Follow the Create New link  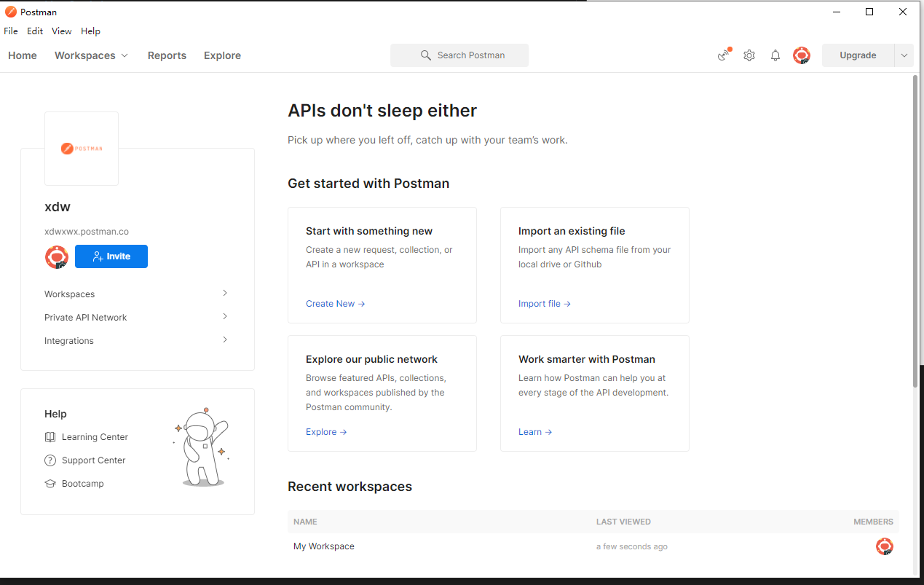[x=335, y=304]
